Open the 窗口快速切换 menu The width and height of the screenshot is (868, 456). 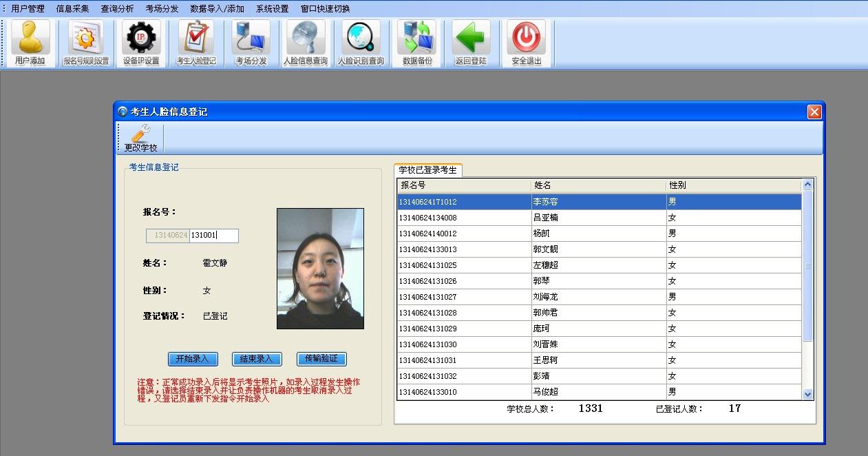[326, 9]
